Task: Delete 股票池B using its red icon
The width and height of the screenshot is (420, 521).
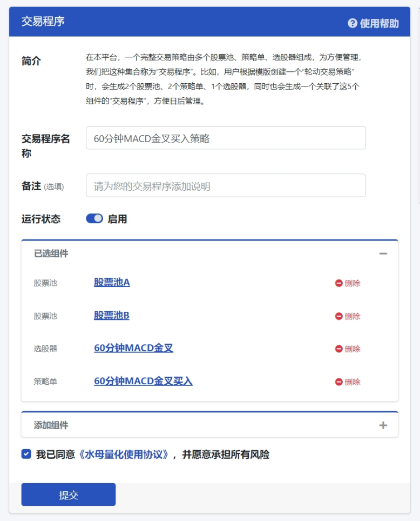Action: click(x=339, y=316)
